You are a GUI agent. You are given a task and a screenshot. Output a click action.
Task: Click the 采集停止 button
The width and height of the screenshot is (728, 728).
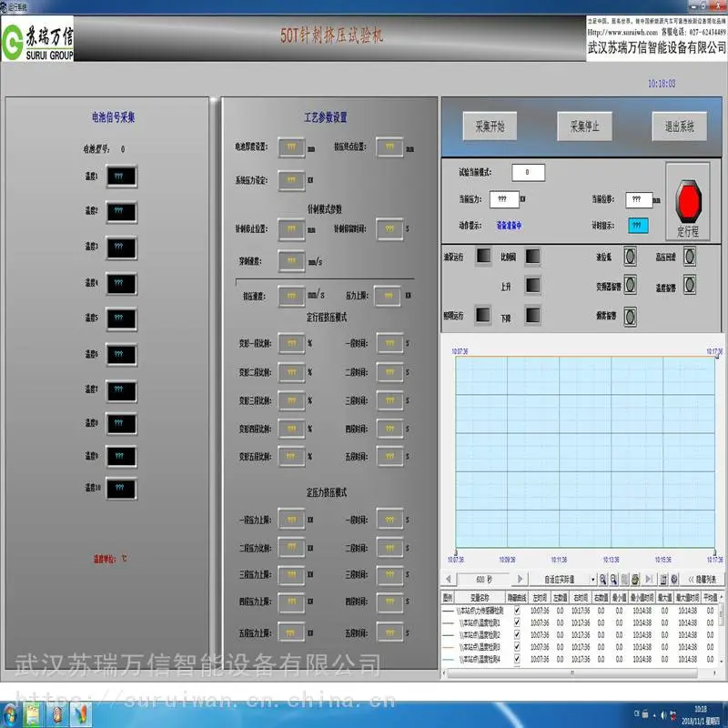pos(584,126)
